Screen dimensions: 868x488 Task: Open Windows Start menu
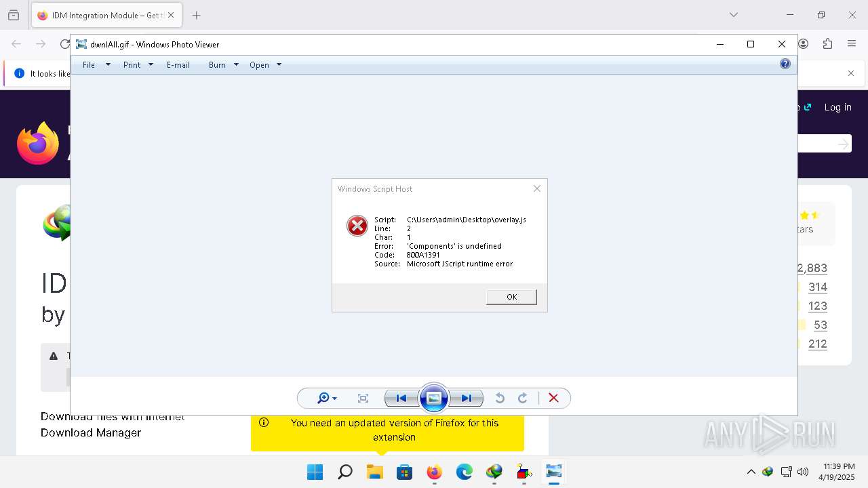pyautogui.click(x=315, y=472)
